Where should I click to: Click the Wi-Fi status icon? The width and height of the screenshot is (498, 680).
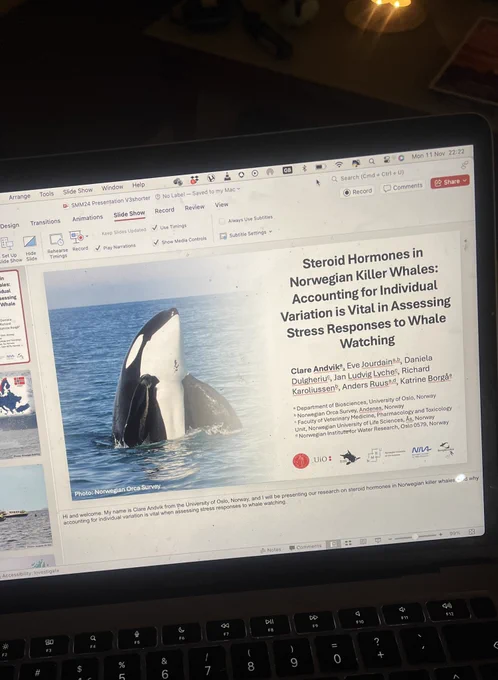(x=339, y=164)
